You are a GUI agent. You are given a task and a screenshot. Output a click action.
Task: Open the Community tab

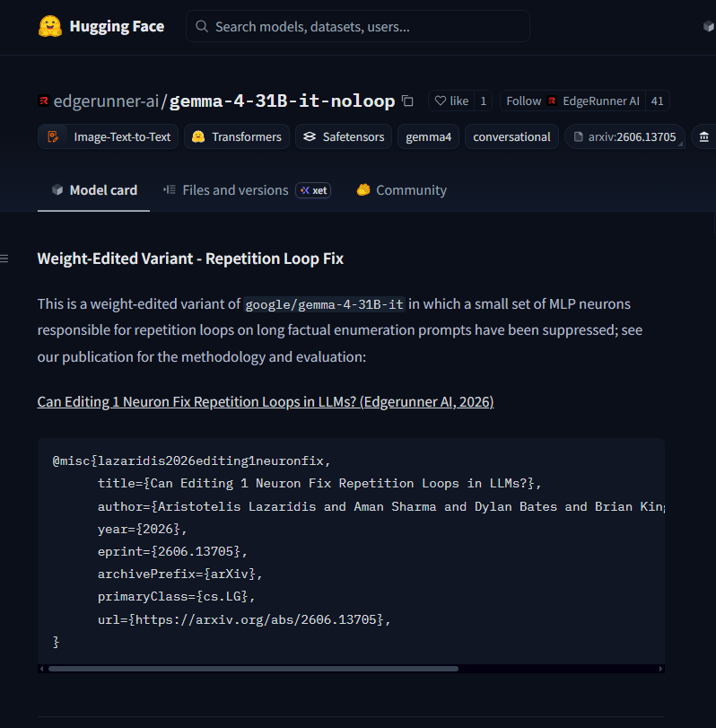(401, 190)
